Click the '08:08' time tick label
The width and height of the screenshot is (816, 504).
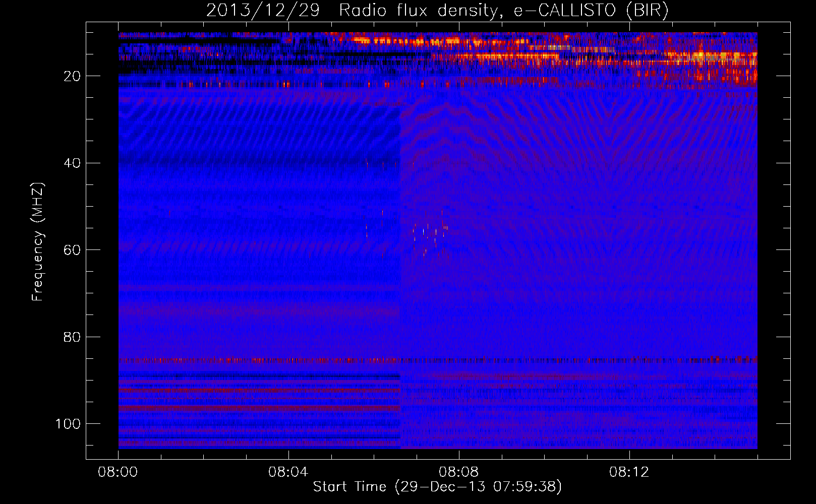(x=459, y=472)
